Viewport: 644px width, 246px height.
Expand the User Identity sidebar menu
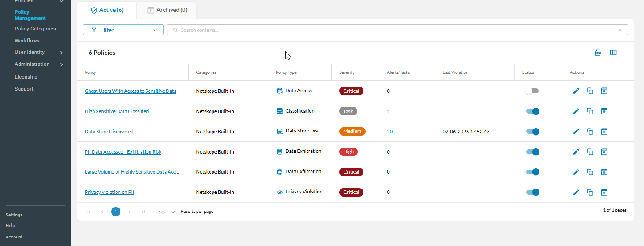[39, 52]
